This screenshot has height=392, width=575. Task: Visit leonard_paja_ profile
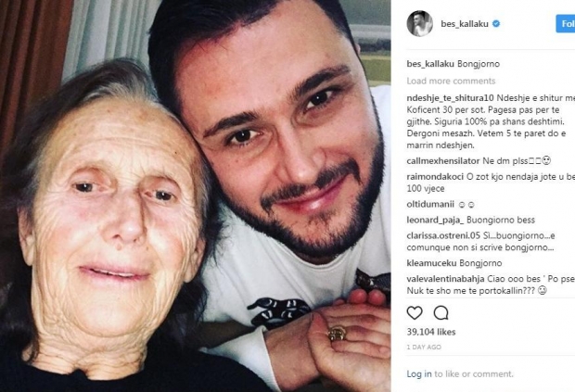coord(435,220)
